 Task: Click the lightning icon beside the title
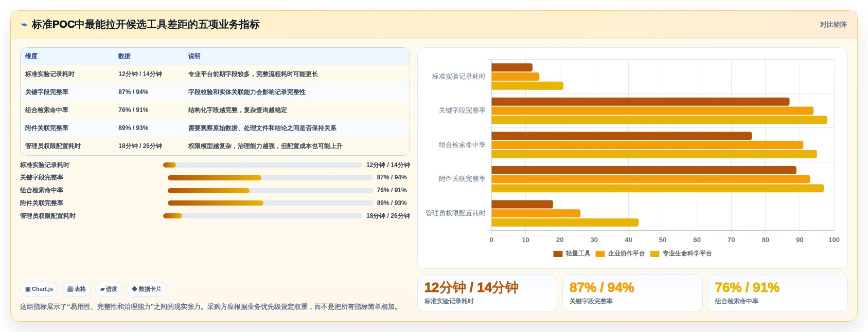[24, 25]
